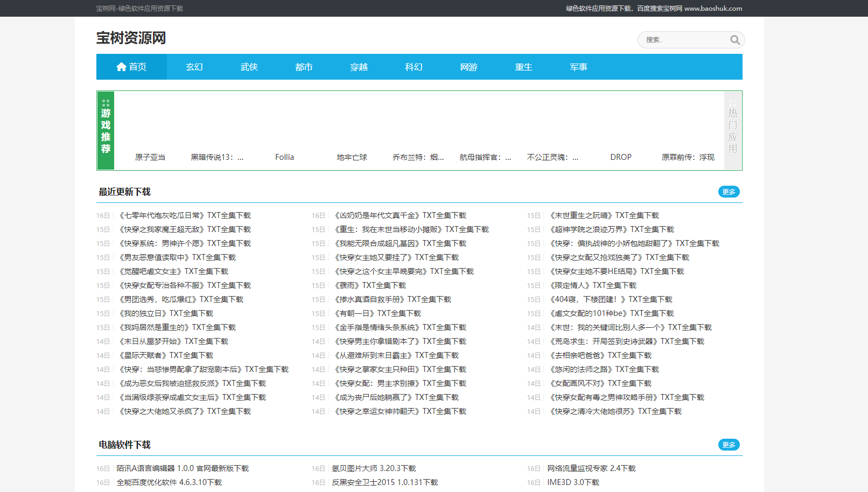Open game 乔布兰特：烟...

click(x=418, y=157)
